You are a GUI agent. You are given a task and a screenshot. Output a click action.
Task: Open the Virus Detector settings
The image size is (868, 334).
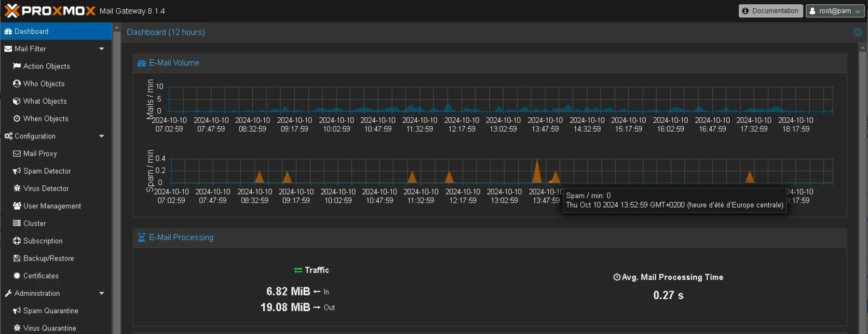point(46,188)
